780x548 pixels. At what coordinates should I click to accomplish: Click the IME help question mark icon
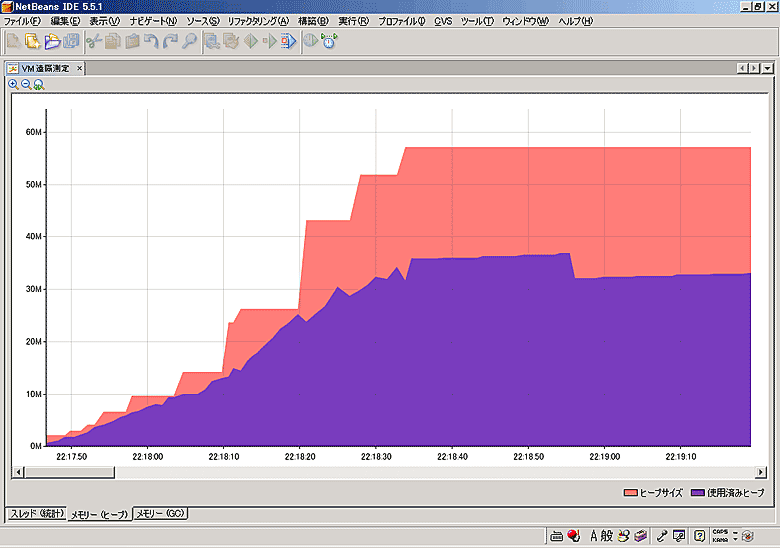(x=699, y=536)
